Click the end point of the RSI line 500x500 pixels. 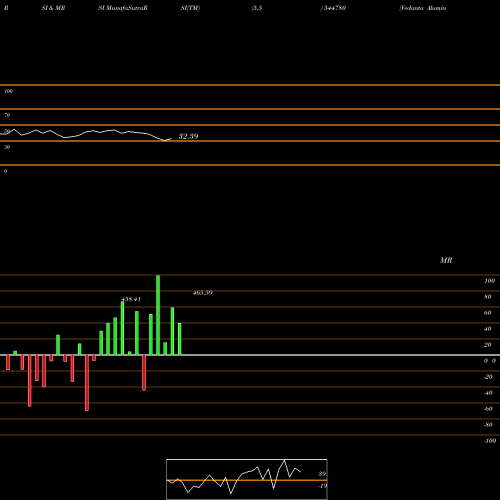pyautogui.click(x=171, y=139)
